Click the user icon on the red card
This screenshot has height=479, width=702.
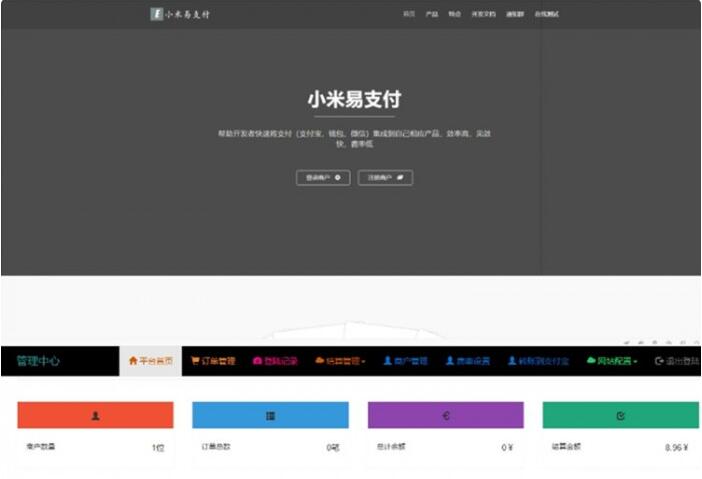(95, 415)
